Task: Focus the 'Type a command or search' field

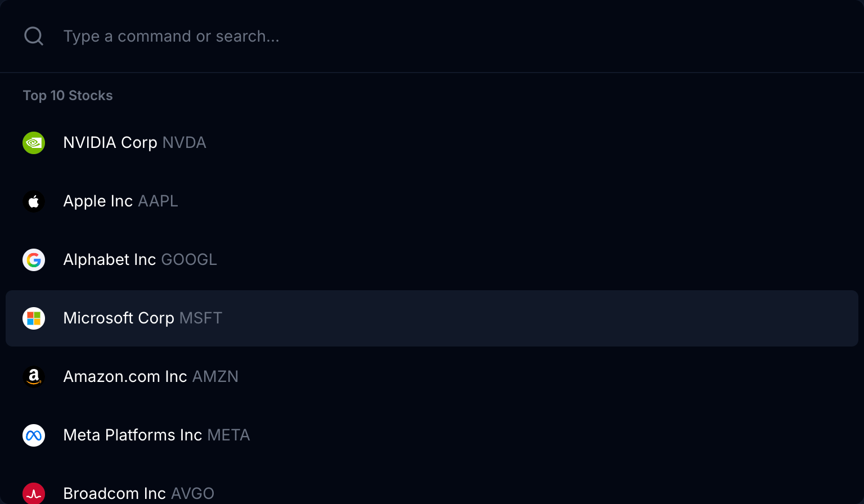Action: (394, 36)
